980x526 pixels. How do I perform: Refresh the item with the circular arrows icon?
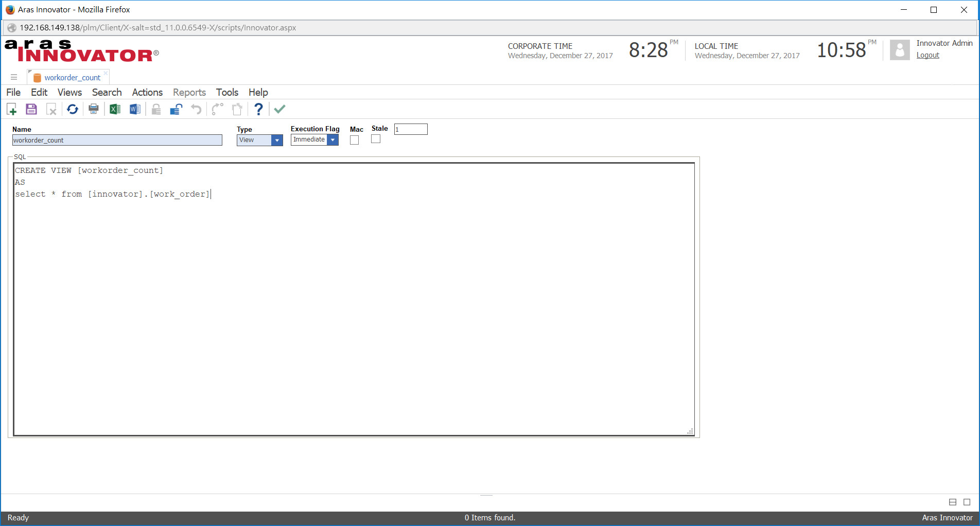[x=73, y=109]
